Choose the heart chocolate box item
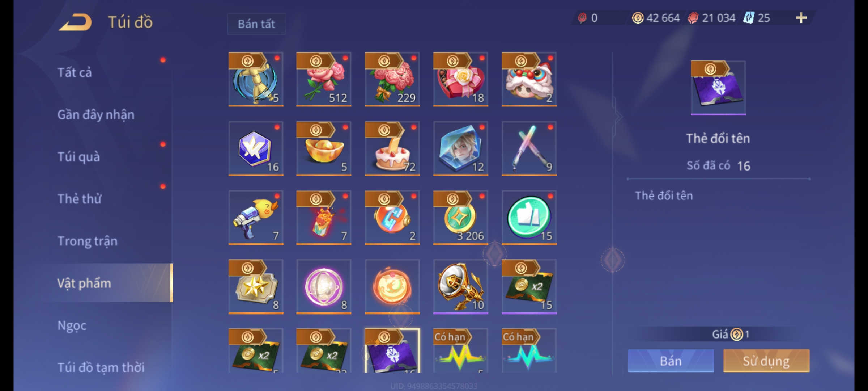 (461, 79)
